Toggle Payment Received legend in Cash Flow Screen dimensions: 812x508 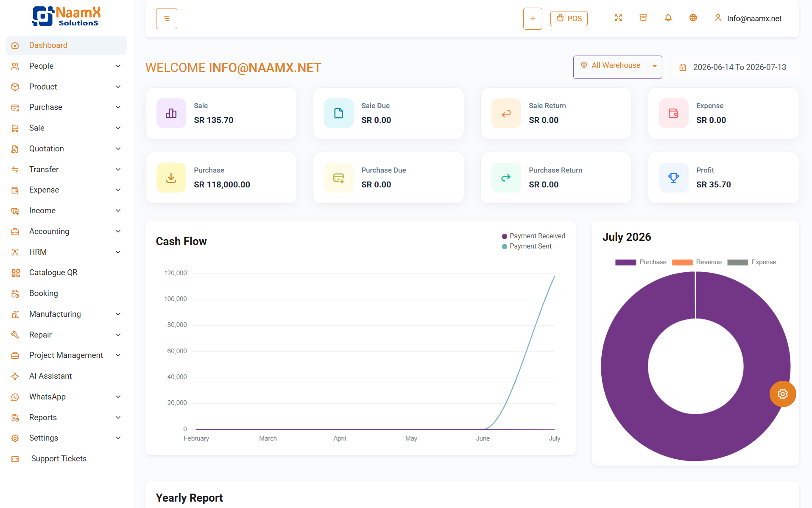click(x=533, y=236)
